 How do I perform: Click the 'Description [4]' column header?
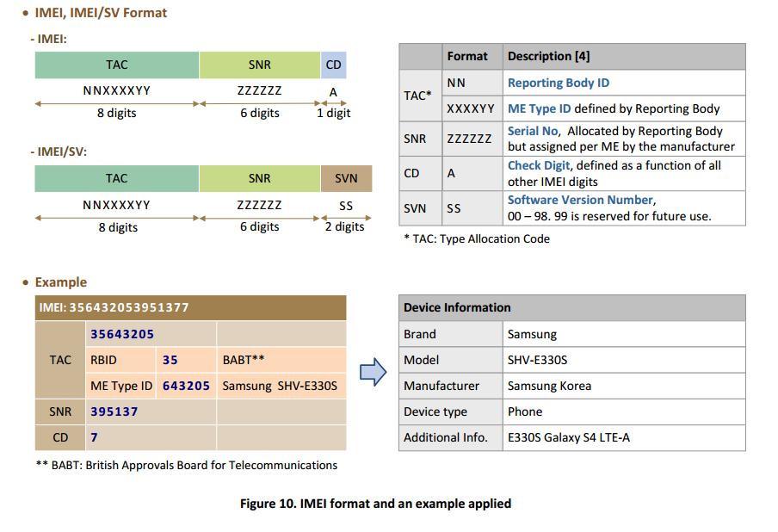pyautogui.click(x=624, y=57)
